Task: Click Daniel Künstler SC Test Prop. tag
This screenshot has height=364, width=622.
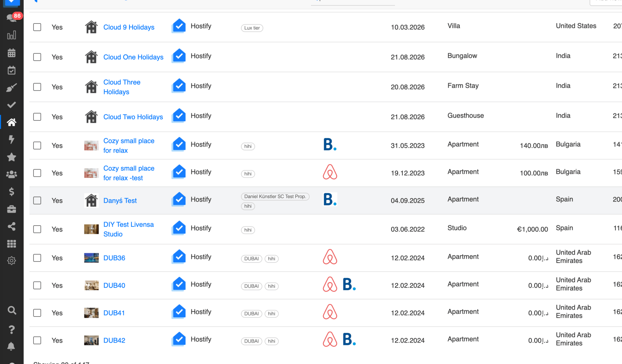Action: coord(275,197)
